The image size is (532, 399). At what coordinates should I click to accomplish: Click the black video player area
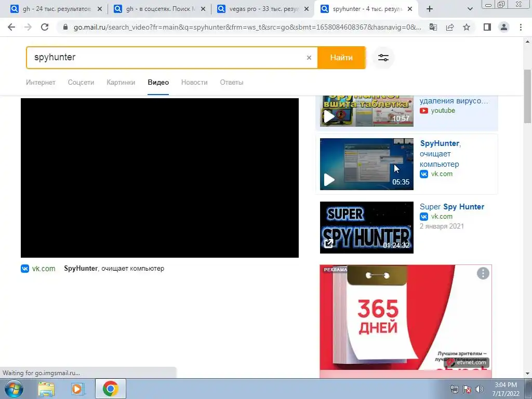(159, 178)
